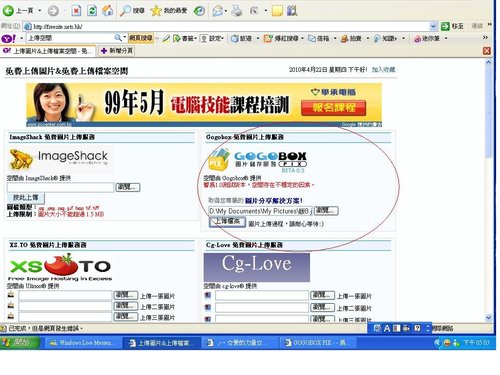Expand the address bar URL dropdown
The height and width of the screenshot is (375, 500).
coord(433,26)
